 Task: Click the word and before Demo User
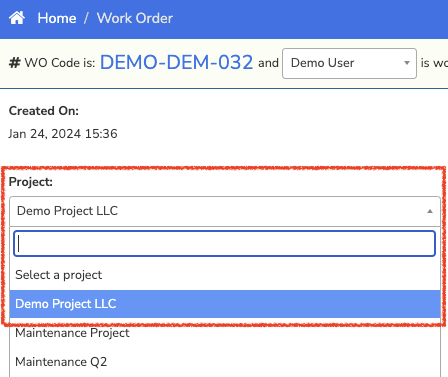(x=268, y=63)
